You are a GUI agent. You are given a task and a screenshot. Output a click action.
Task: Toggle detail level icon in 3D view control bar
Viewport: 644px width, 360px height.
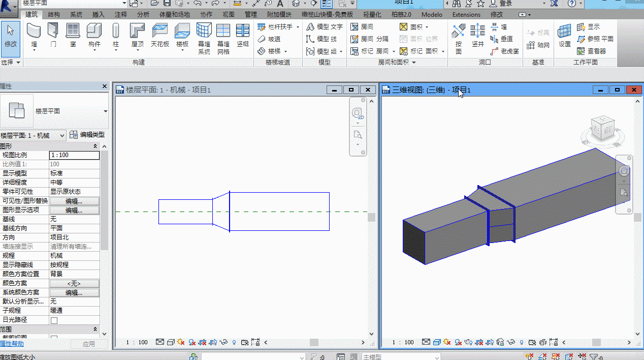[426, 343]
